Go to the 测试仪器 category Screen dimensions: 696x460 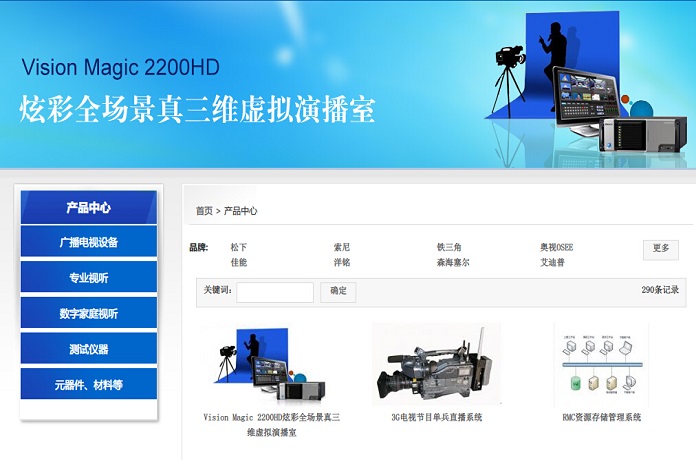point(89,349)
